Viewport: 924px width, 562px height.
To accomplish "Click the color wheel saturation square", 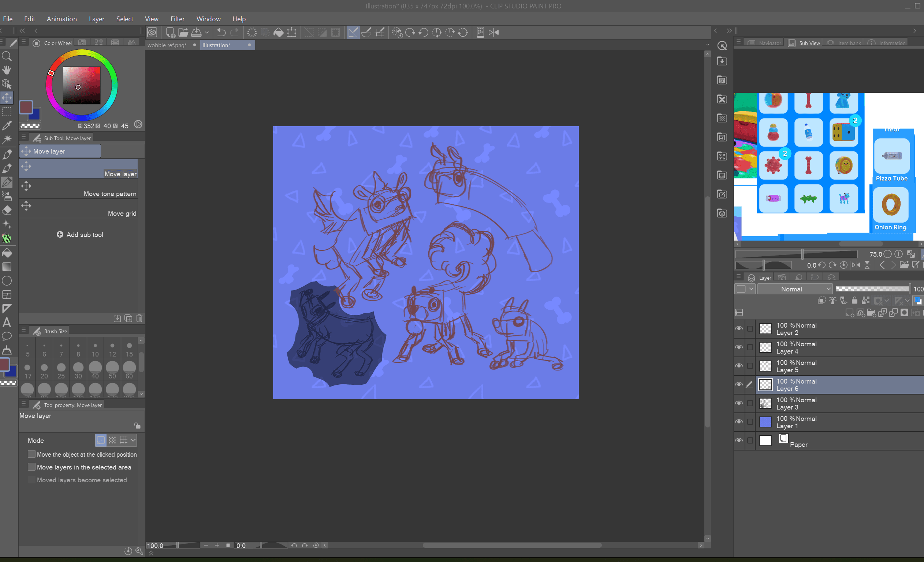I will coord(82,86).
